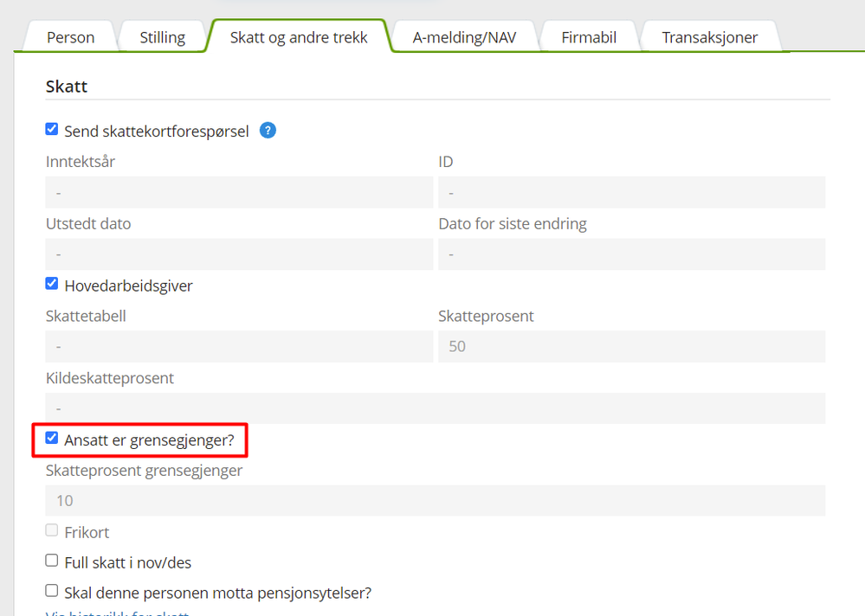Screen dimensions: 865x616
Task: Show the Transaksjoner tab
Action: [x=709, y=37]
